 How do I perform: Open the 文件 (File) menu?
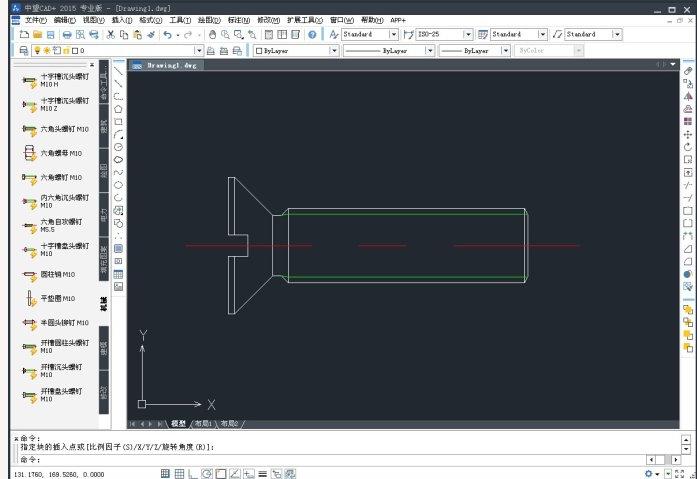pyautogui.click(x=36, y=20)
